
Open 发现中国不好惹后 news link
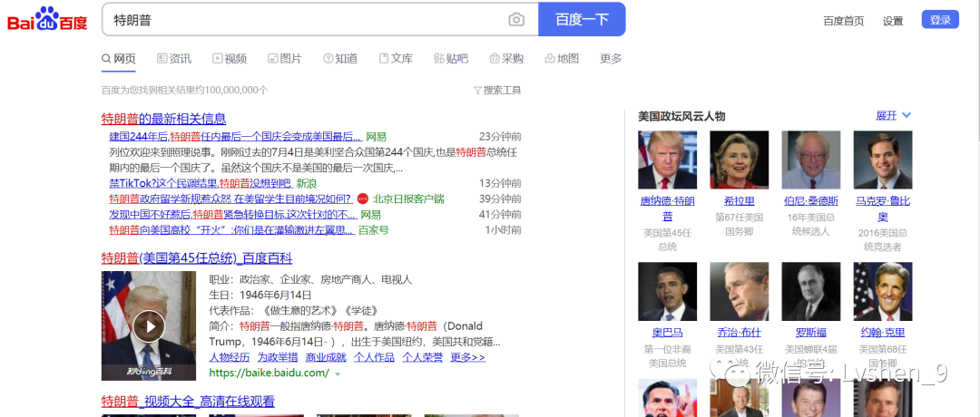tap(231, 215)
